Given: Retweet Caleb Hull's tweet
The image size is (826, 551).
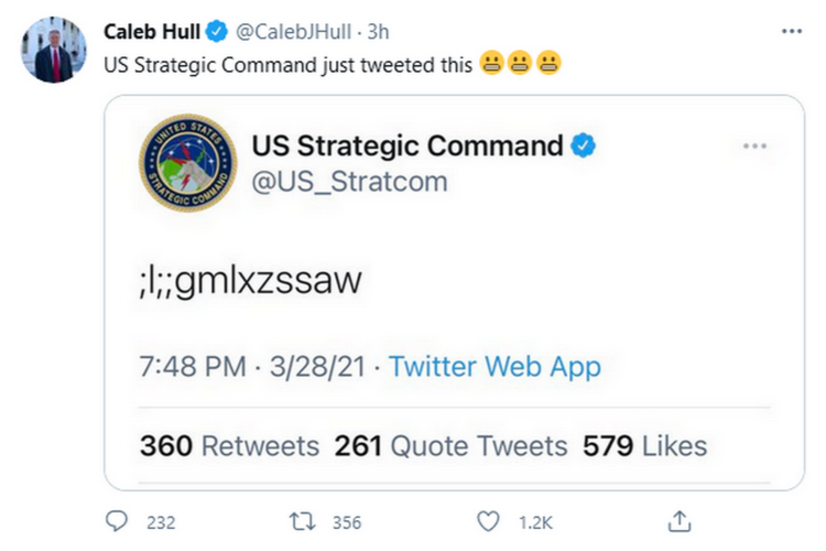Looking at the screenshot, I should [297, 521].
